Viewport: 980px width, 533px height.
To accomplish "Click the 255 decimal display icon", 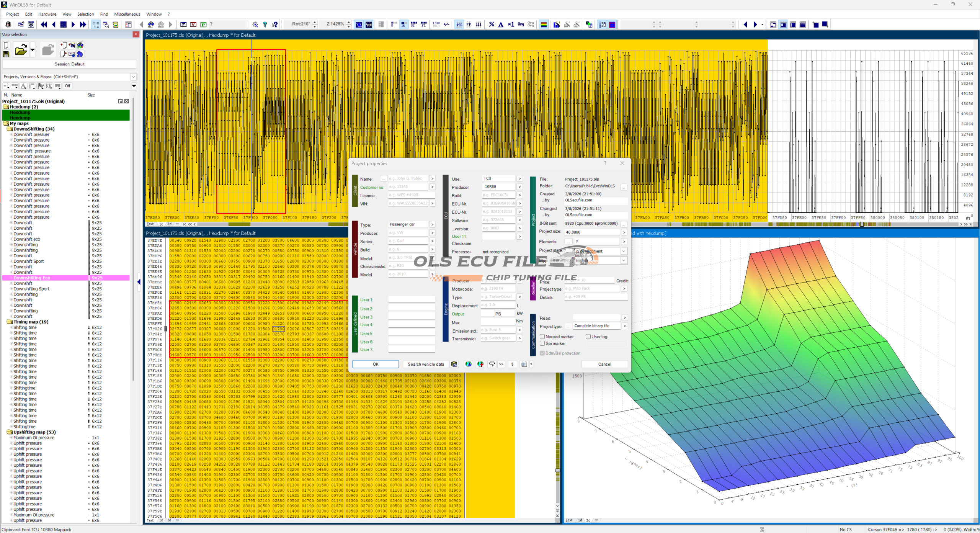I will pyautogui.click(x=459, y=25).
